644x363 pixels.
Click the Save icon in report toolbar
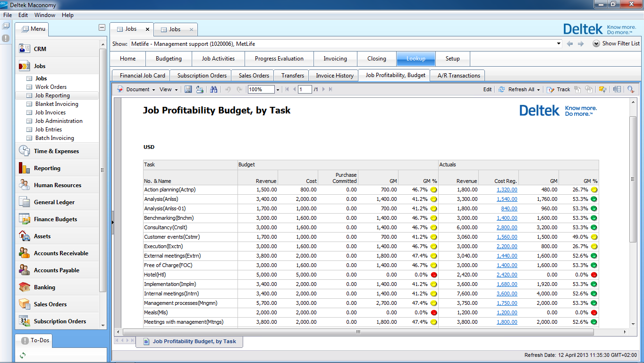point(188,89)
